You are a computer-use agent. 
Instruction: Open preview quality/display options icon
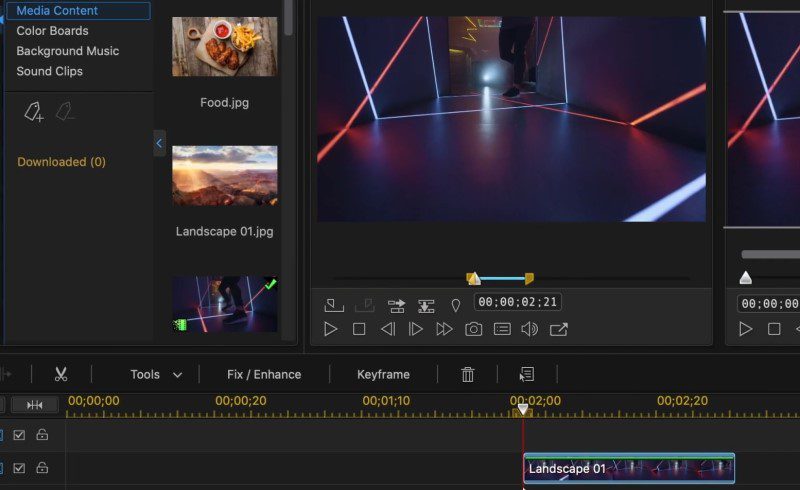[502, 329]
